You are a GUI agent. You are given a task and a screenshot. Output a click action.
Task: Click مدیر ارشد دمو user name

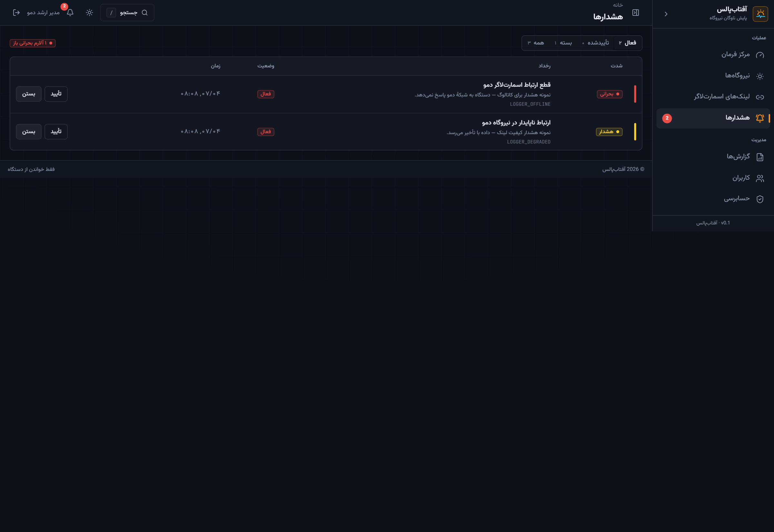coord(43,13)
